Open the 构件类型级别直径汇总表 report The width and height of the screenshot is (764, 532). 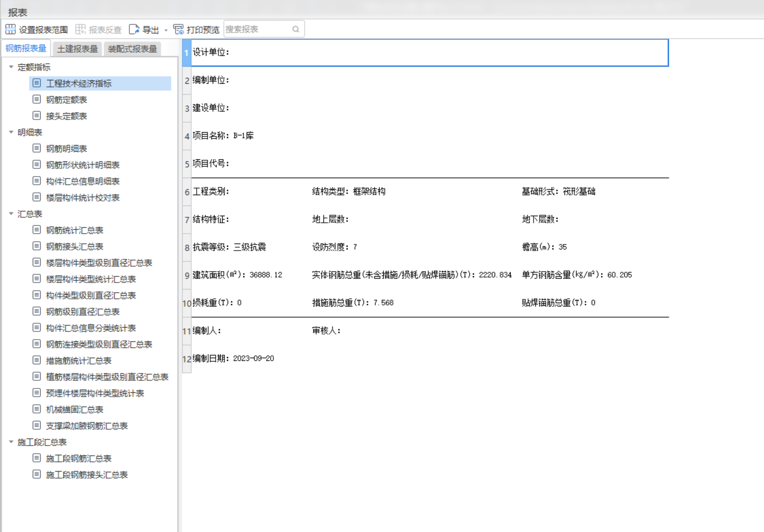(x=91, y=295)
